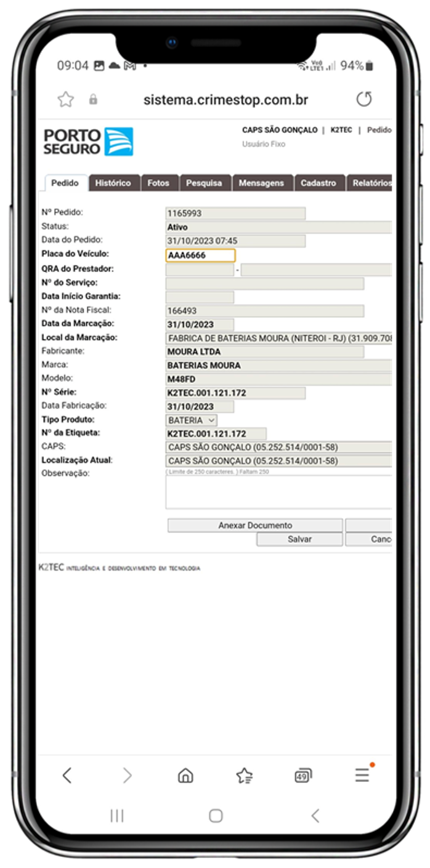
Task: Open the Mensagens tab
Action: pyautogui.click(x=261, y=183)
